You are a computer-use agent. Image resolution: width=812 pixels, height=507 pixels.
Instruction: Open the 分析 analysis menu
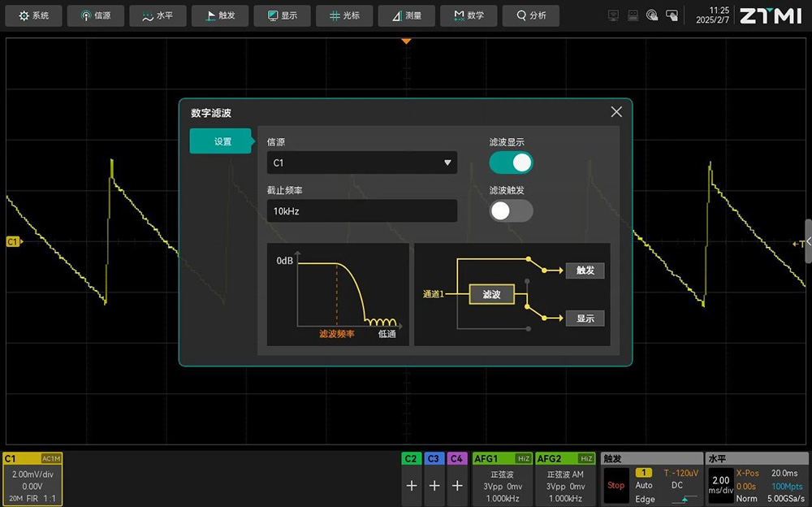(531, 15)
